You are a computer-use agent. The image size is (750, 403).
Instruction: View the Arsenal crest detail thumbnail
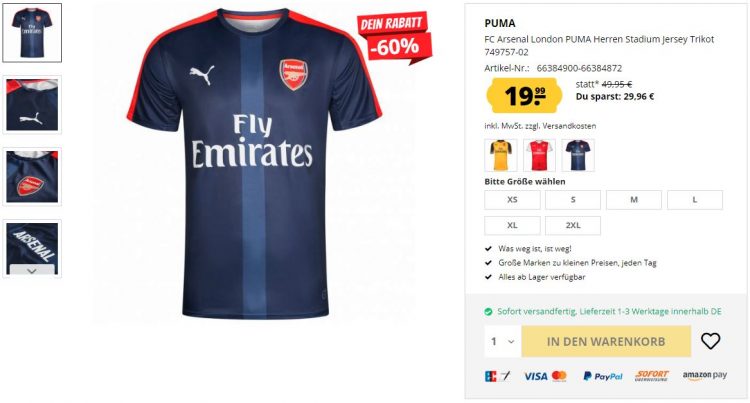(x=32, y=177)
